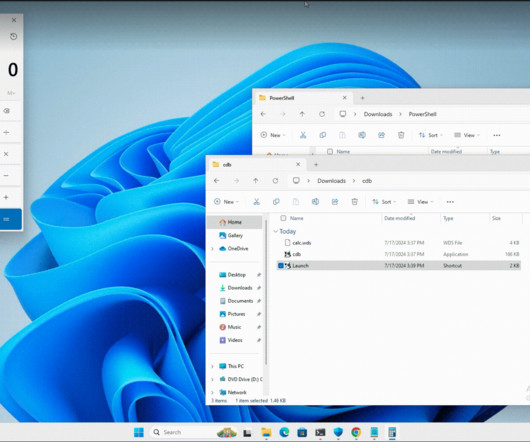Screen dimensions: 530x442
Task: Launch Microsoft Edge from taskbar
Action: pos(284,432)
